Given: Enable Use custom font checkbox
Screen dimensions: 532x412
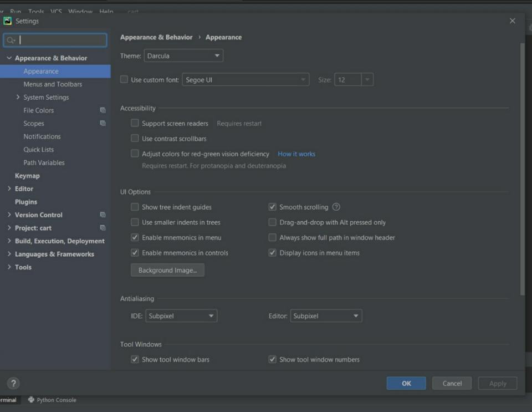Looking at the screenshot, I should point(124,80).
